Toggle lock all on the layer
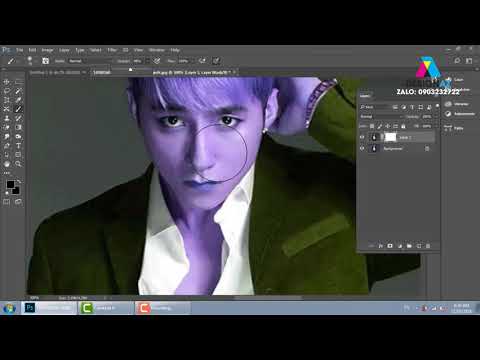Screen dimensions: 480x360 pyautogui.click(x=403, y=126)
